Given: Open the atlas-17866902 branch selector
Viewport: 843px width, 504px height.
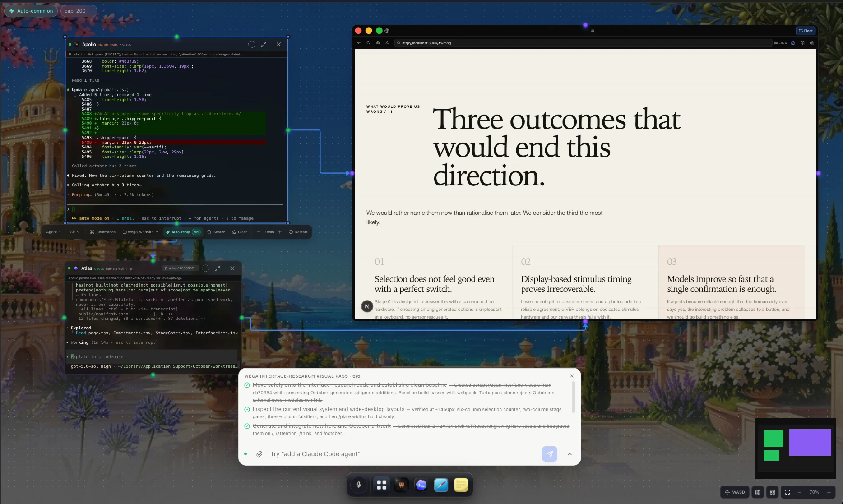Looking at the screenshot, I should [181, 268].
